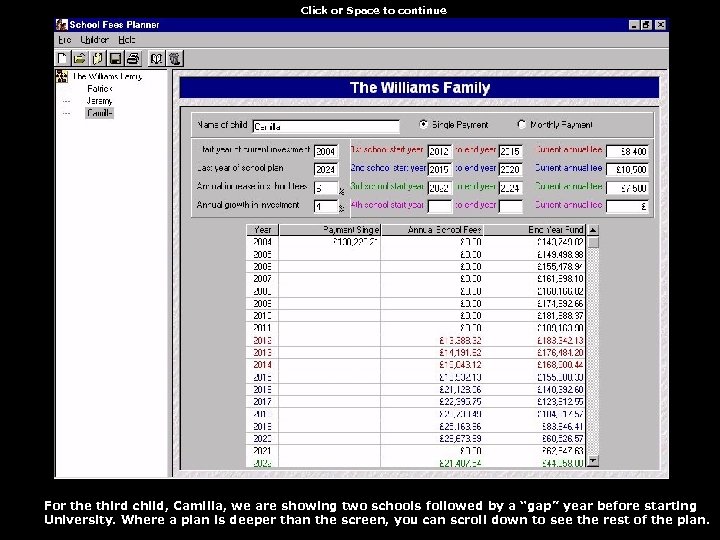
Task: Click the 1st school start year field
Action: click(x=439, y=151)
